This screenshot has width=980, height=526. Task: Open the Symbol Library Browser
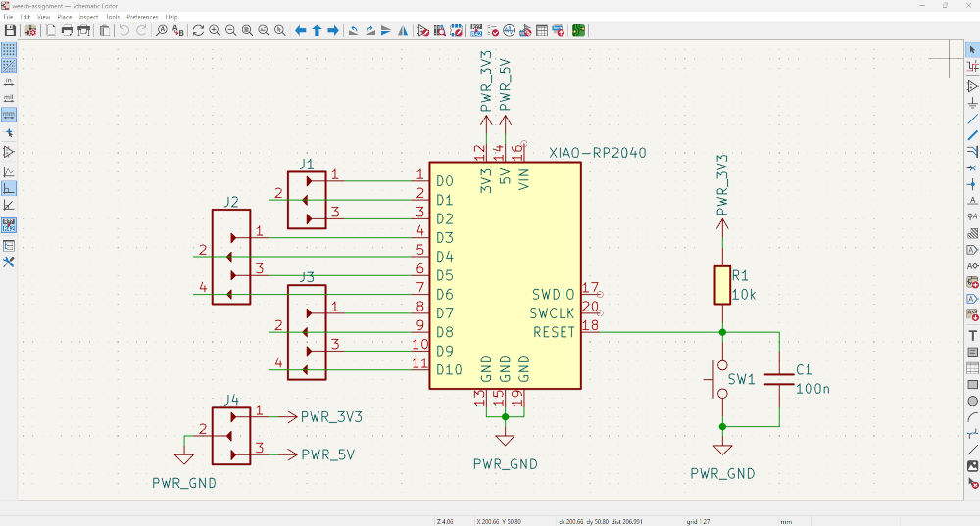(439, 30)
